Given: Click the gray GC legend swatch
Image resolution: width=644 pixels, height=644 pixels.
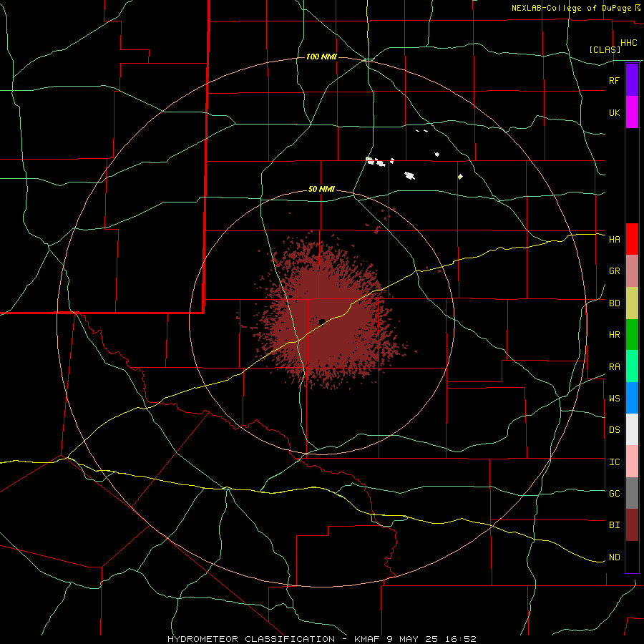Looking at the screenshot, I should point(632,493).
